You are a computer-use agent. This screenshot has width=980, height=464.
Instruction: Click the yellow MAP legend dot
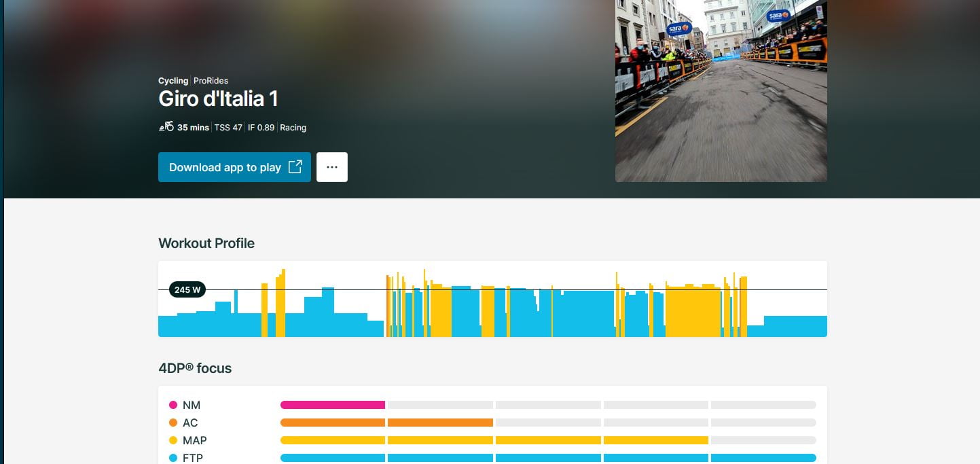tap(174, 440)
